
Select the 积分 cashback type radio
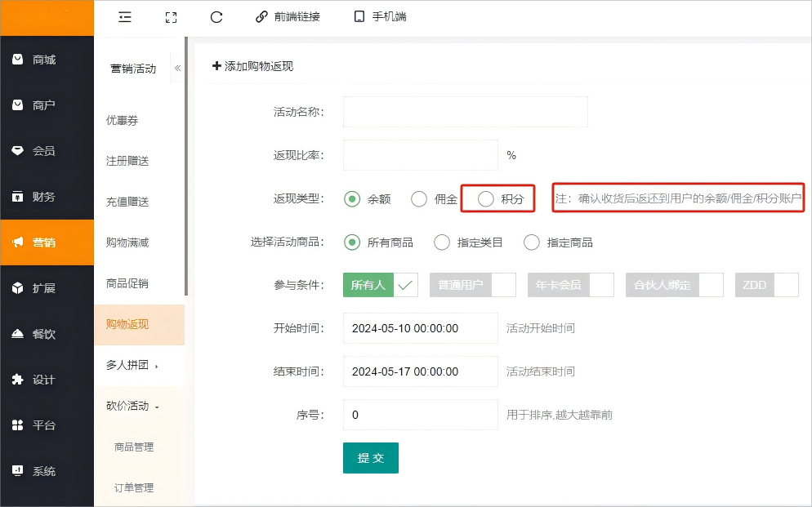pos(486,199)
